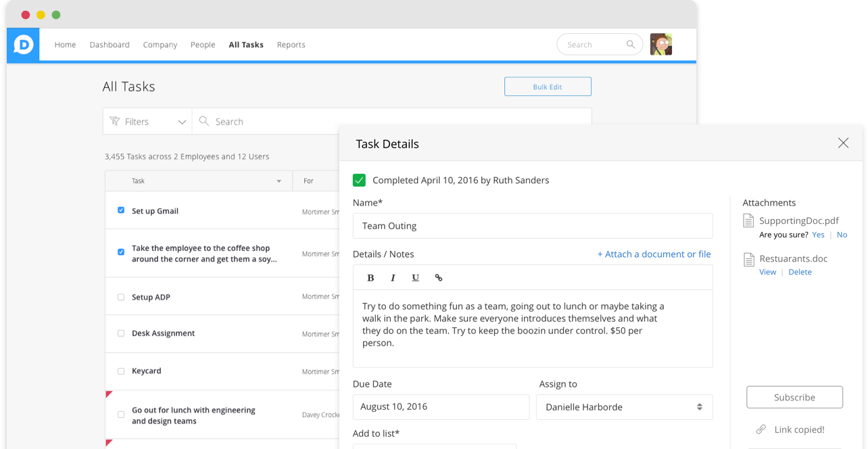Screen dimensions: 868x449
Task: Uncheck the Set up Gmail task
Action: point(121,210)
